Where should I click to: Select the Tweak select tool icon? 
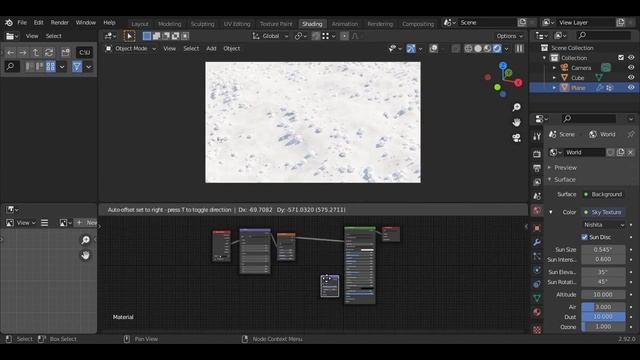(x=129, y=36)
